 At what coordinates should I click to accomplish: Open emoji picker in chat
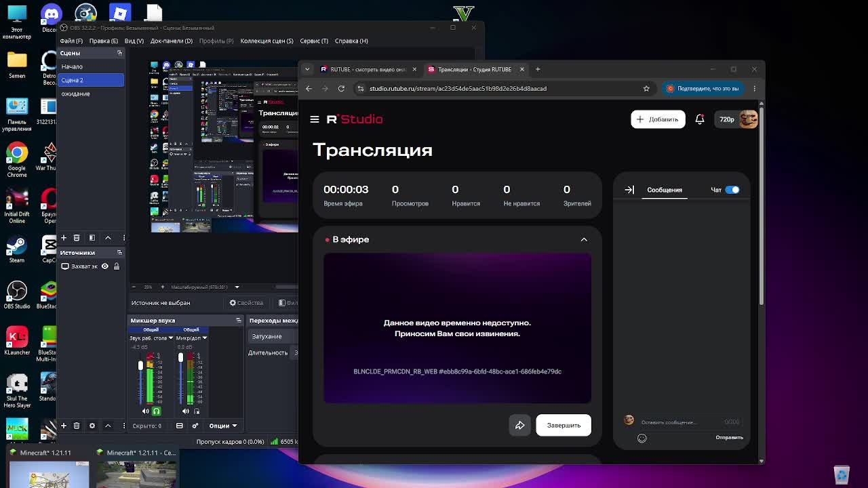(642, 439)
